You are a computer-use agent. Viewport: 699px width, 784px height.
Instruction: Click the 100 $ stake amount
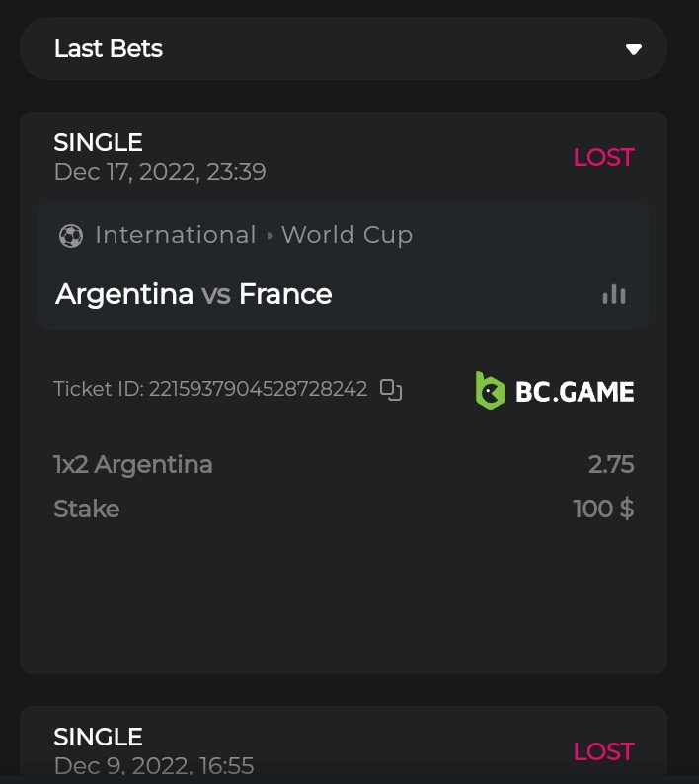[603, 510]
